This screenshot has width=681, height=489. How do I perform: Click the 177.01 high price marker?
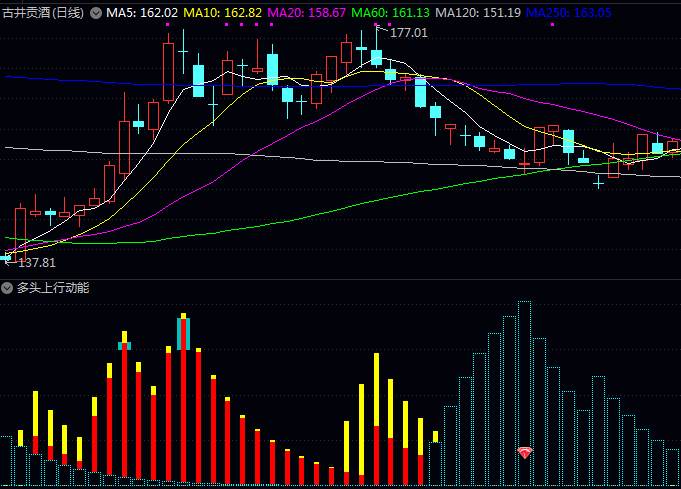tap(408, 33)
